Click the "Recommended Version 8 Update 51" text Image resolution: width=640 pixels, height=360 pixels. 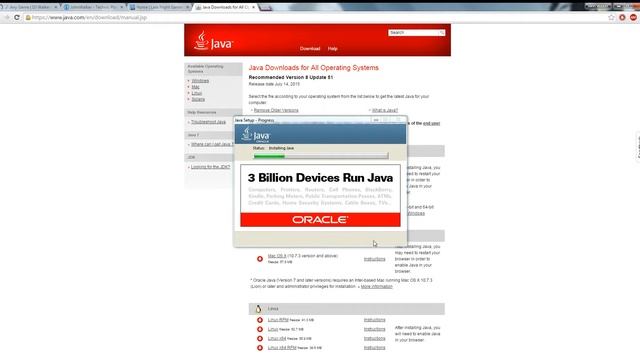[x=291, y=77]
